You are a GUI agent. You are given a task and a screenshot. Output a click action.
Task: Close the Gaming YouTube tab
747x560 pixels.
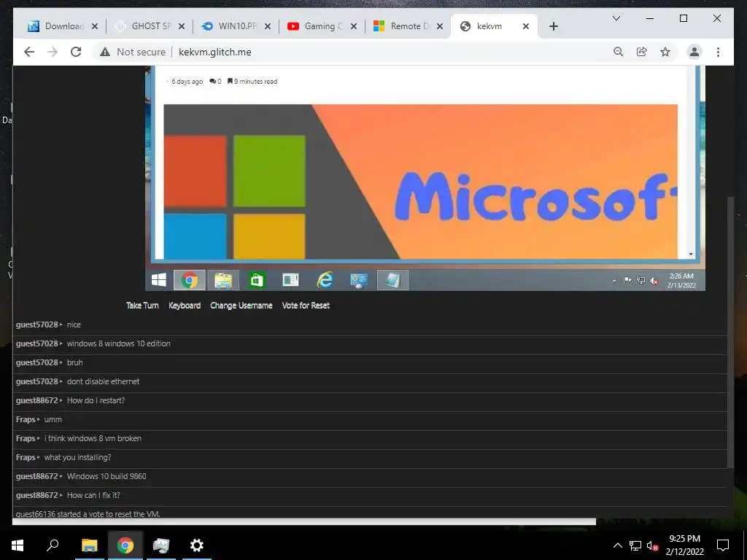354,26
